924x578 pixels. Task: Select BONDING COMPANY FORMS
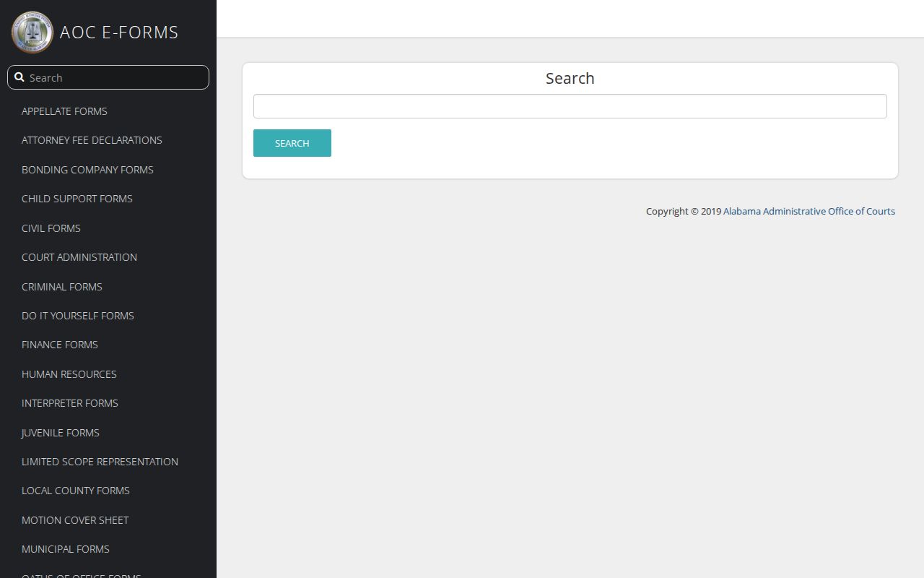87,170
